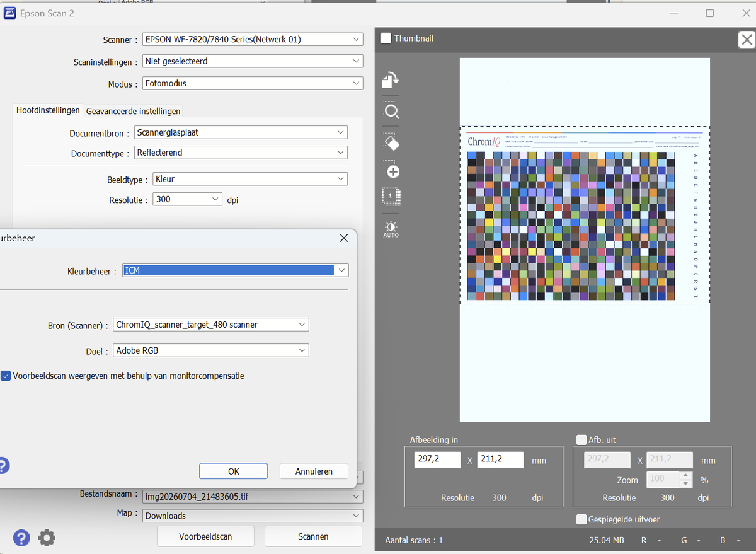This screenshot has width=756, height=554.
Task: Select the zoom magnifier preview tool
Action: (391, 111)
